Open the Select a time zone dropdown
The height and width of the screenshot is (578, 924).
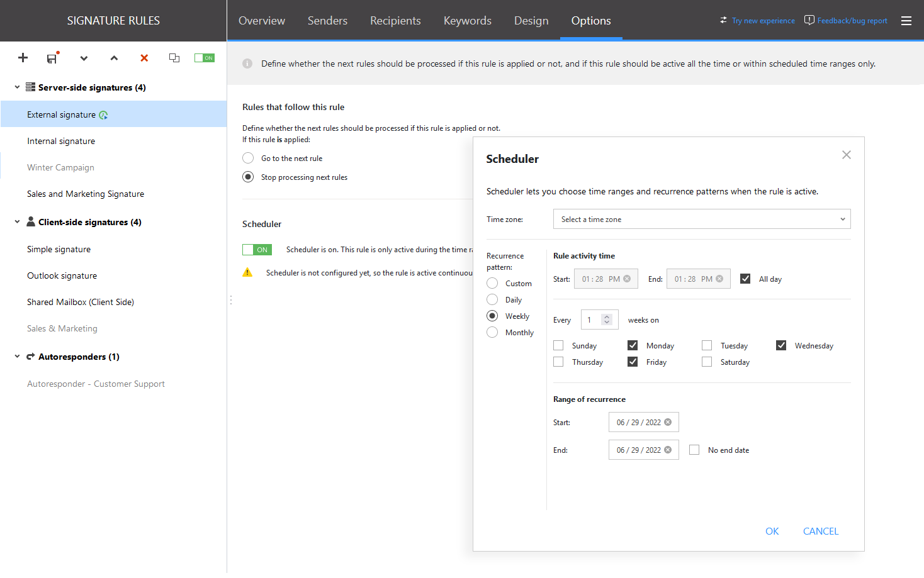(701, 219)
